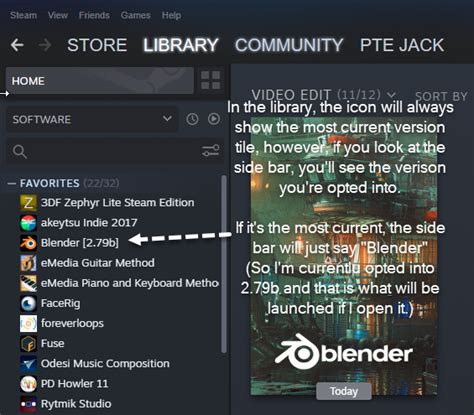Viewport: 474px width, 415px height.
Task: Click the search magnifier icon
Action: [x=20, y=152]
